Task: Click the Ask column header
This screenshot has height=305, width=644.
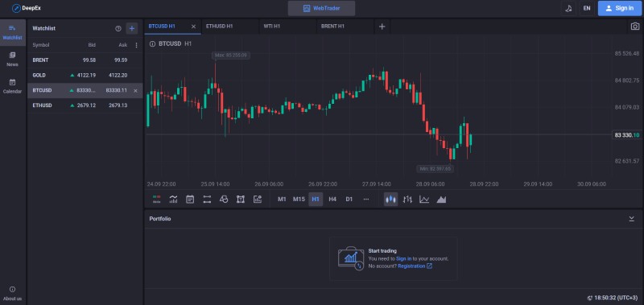Action: coord(123,45)
